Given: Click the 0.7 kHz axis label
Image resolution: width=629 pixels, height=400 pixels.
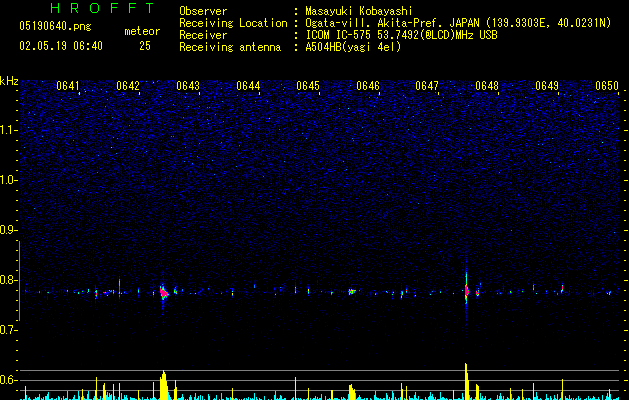Looking at the screenshot, I should pyautogui.click(x=9, y=330).
